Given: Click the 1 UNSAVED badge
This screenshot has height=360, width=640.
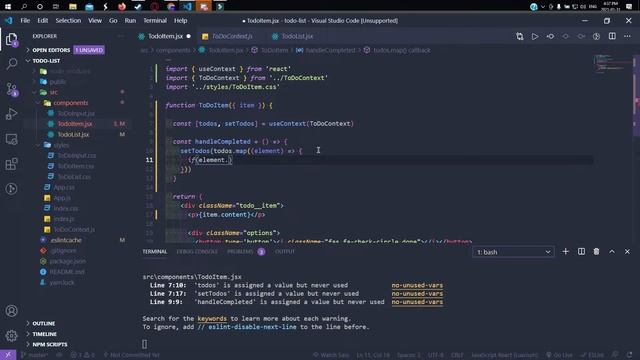Looking at the screenshot, I should click(x=89, y=50).
